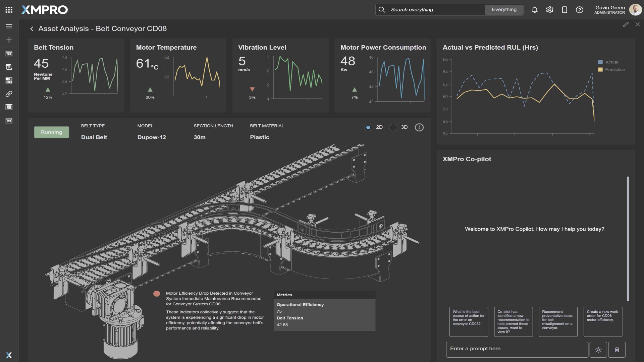
Task: Expand the hamburger sidebar menu
Action: (9, 26)
